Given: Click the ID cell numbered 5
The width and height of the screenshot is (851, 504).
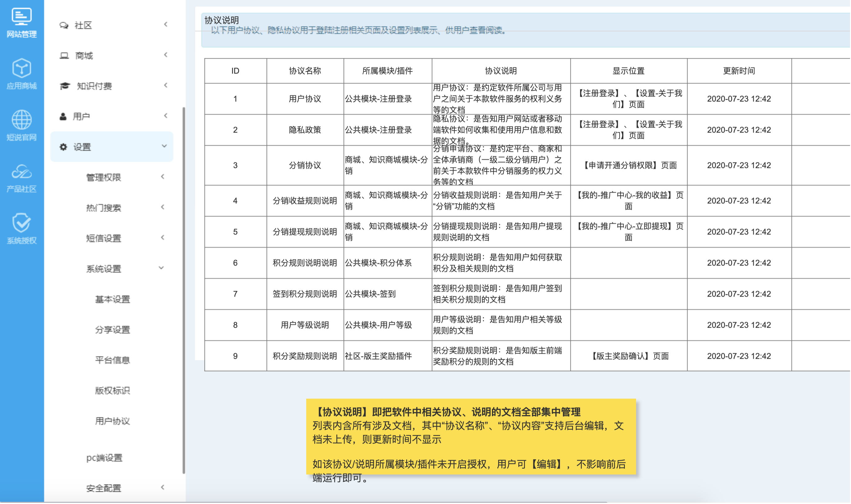Looking at the screenshot, I should pos(236,232).
